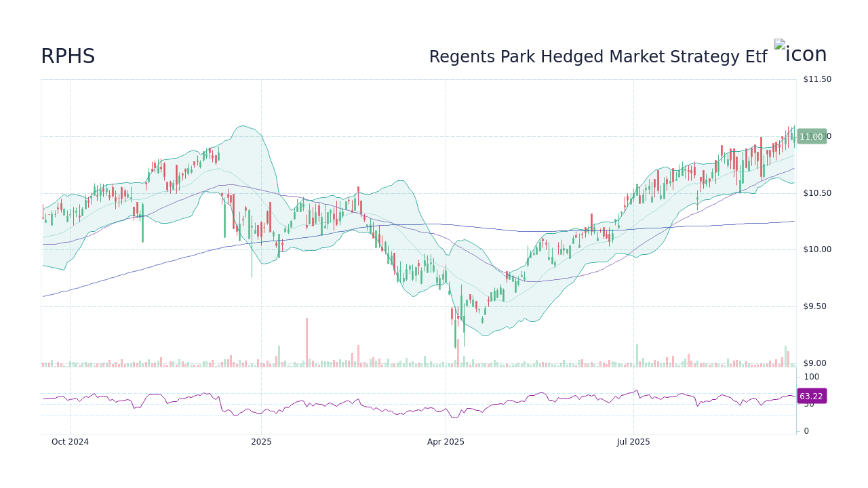Select the $9.50 price axis label

pos(814,306)
